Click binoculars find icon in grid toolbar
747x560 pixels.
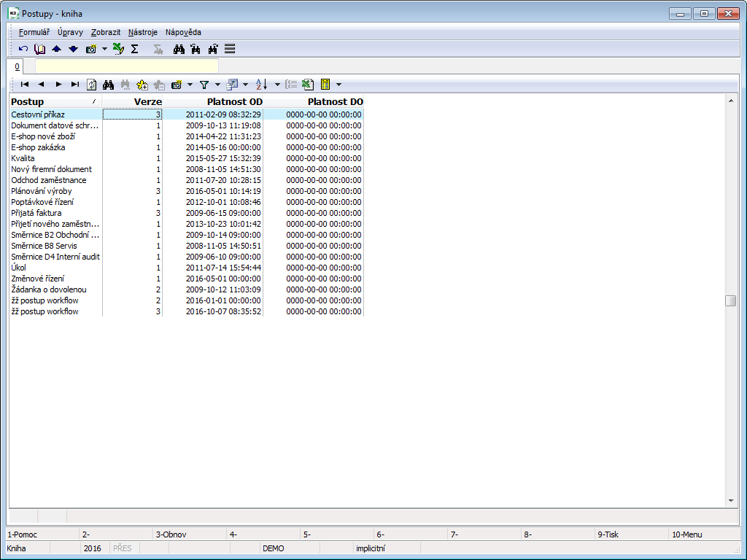108,85
